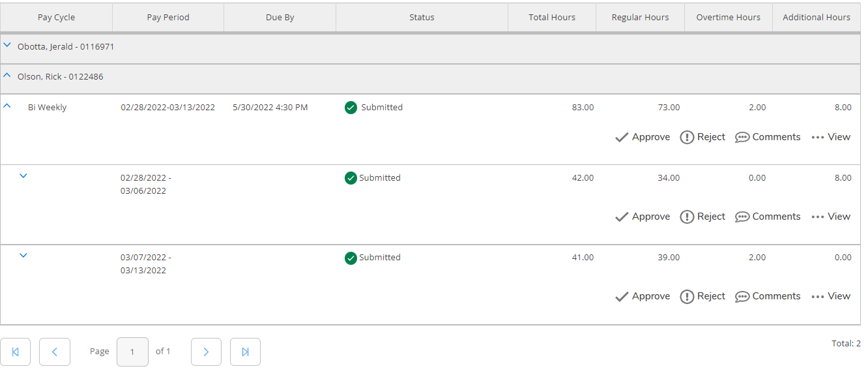Reject the Bi Weekly timesheet for Rick Olson
868x377 pixels.
tap(702, 137)
